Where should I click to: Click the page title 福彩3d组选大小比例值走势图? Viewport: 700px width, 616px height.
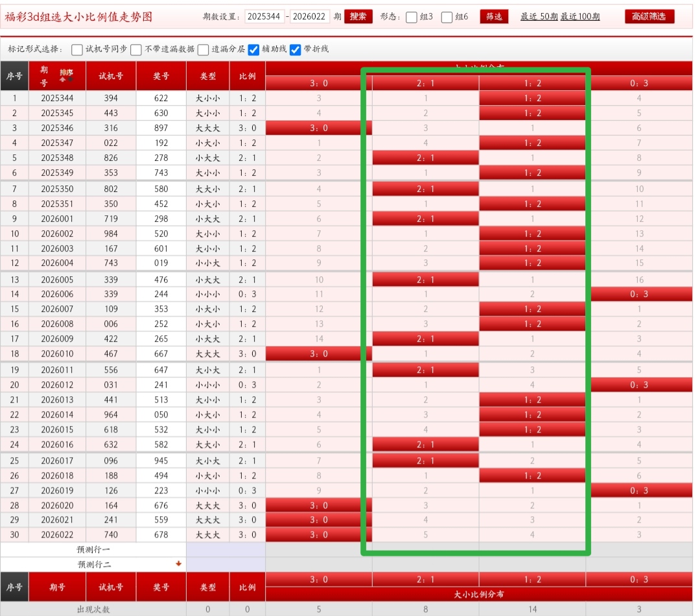[78, 17]
